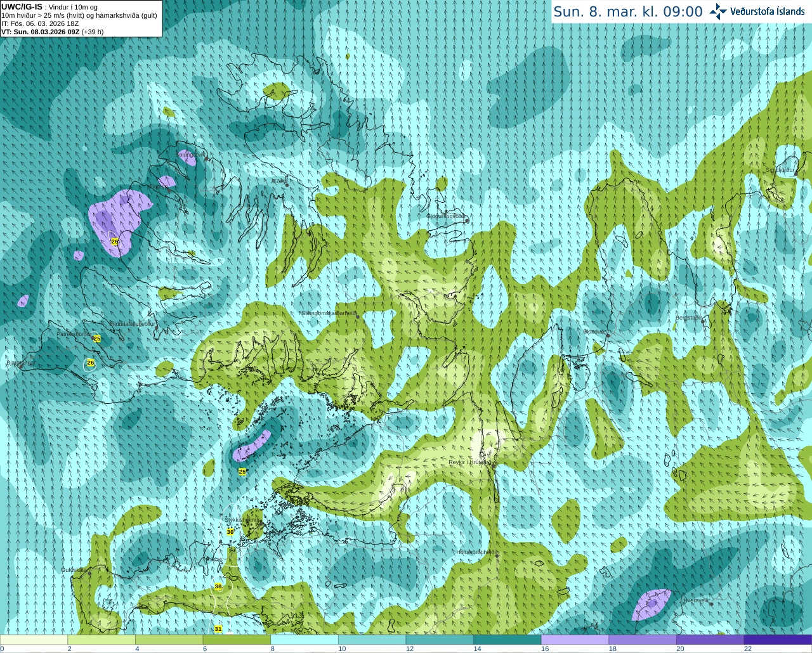Click the '10m hviður > 25 m/s' legend description line
This screenshot has width=812, height=653.
pyautogui.click(x=79, y=15)
